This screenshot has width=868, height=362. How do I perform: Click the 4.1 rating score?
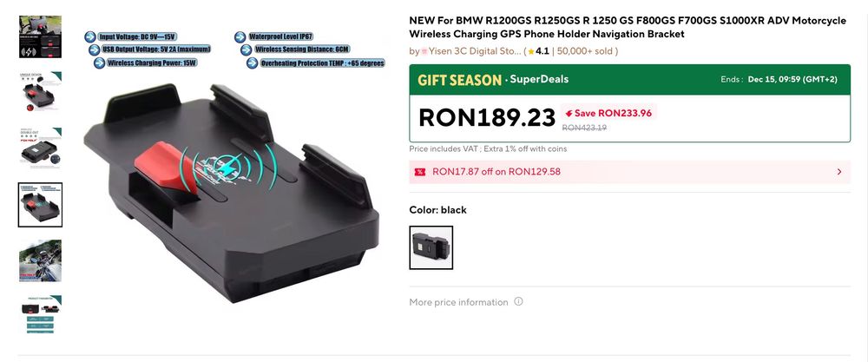point(542,51)
